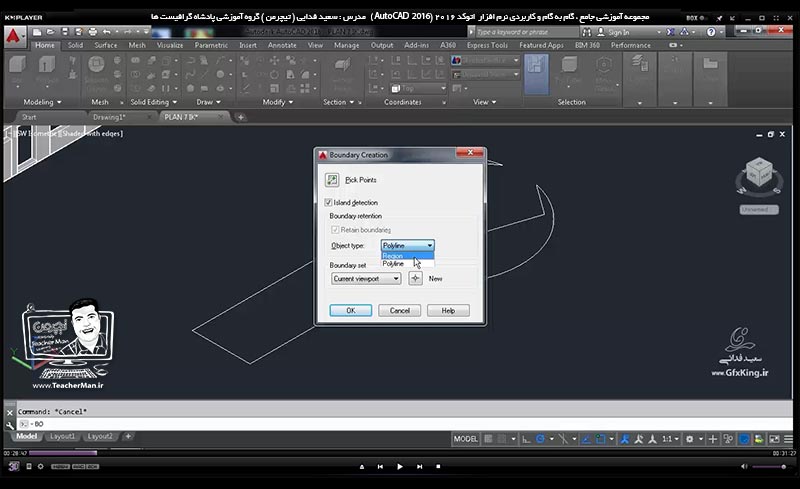Switch to the Home ribbon tab

tap(45, 45)
